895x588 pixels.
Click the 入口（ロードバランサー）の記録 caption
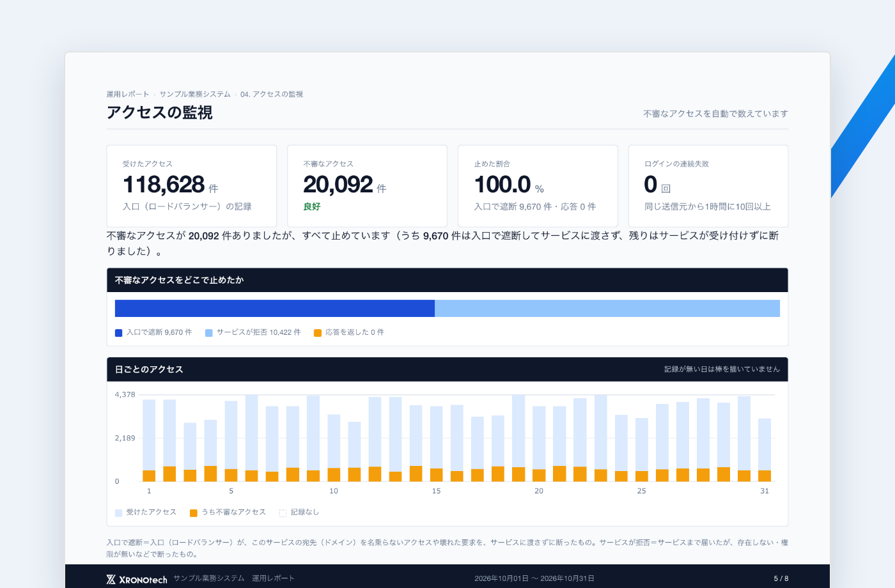187,206
